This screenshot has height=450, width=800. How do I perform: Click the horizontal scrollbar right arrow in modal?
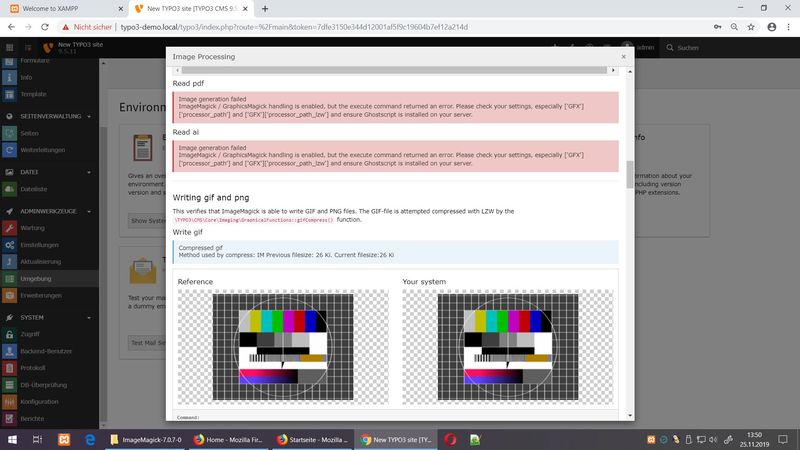[x=613, y=70]
